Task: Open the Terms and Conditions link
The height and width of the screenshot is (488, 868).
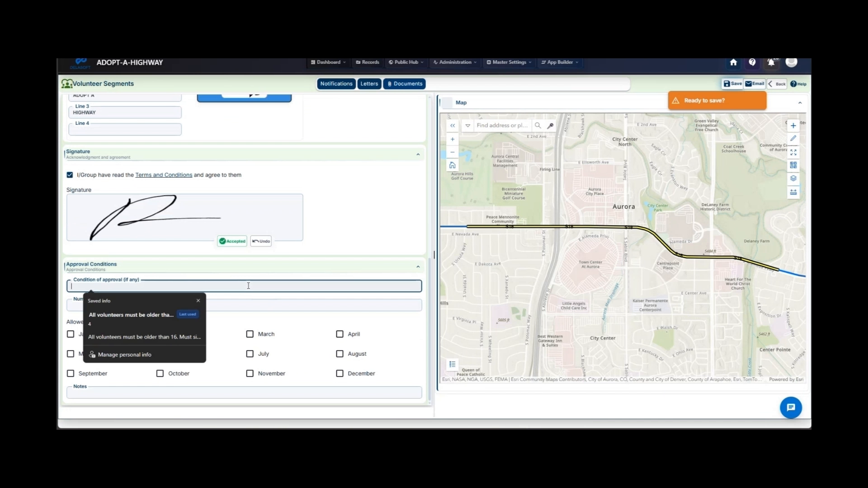Action: (x=163, y=175)
